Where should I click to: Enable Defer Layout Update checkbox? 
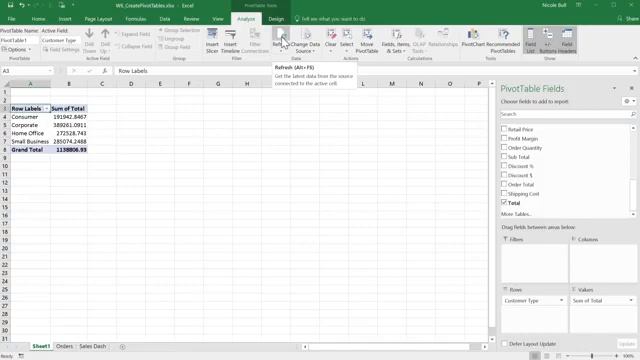(504, 344)
